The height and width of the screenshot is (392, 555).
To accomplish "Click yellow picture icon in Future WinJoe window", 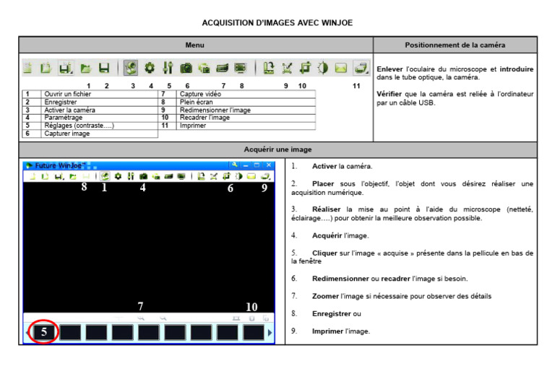I will [251, 176].
